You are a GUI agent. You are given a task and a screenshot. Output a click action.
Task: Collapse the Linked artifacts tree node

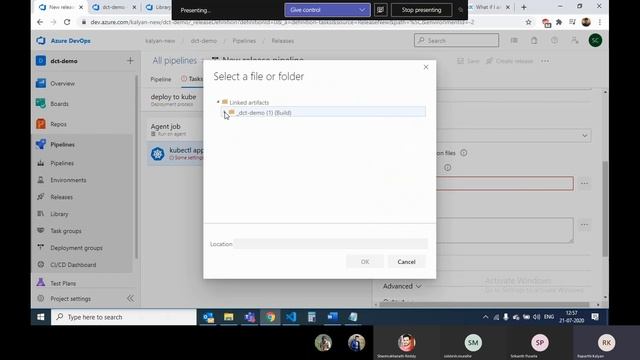coord(218,102)
